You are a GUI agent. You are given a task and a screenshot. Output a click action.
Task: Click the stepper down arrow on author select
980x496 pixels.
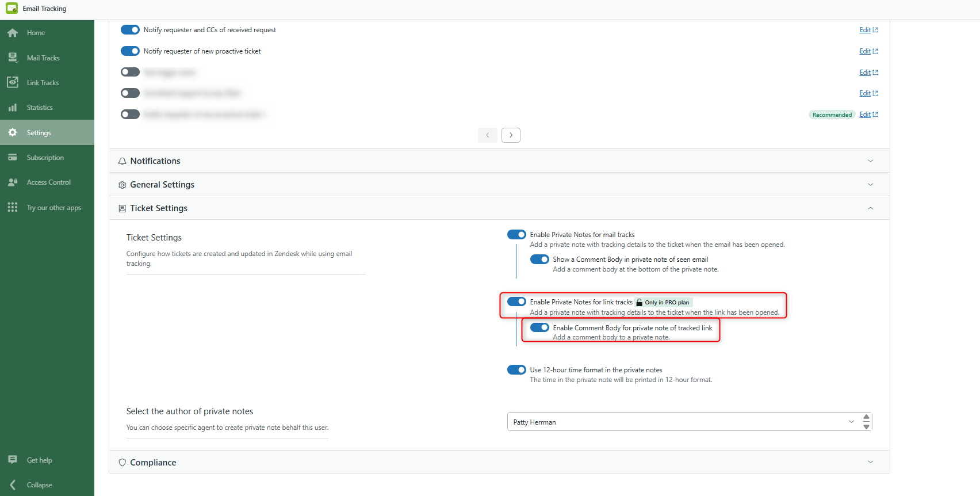866,427
